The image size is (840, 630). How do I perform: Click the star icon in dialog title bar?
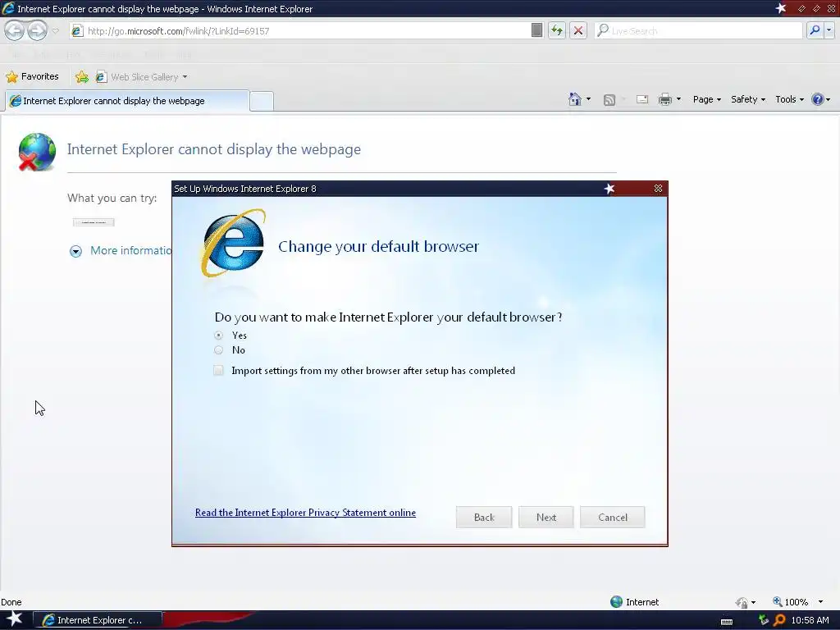(609, 189)
